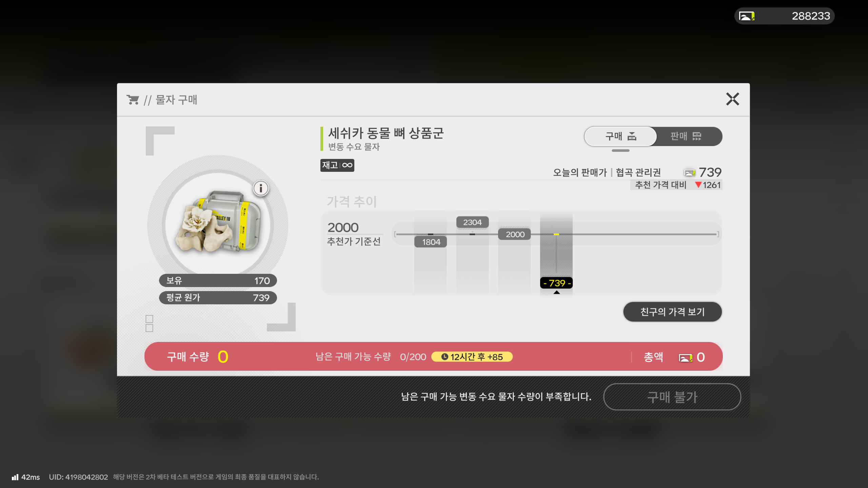Click the 구매 불가 button
The width and height of the screenshot is (868, 488).
(x=672, y=397)
